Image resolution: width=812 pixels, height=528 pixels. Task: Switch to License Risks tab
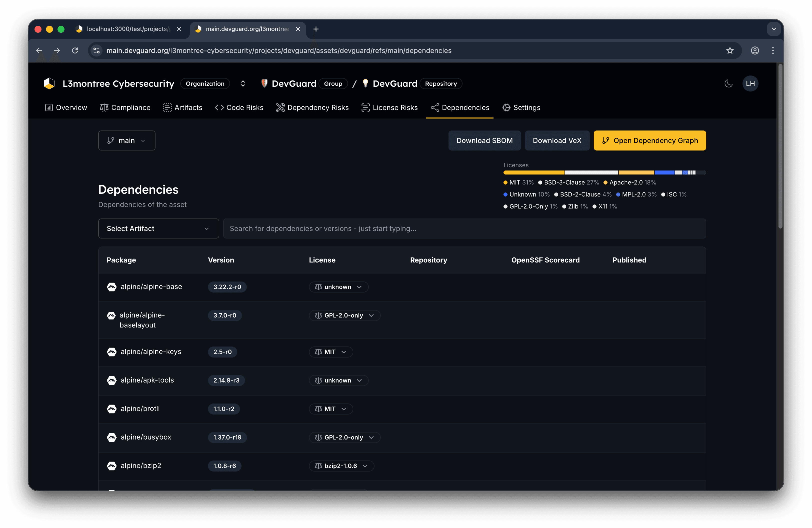click(389, 108)
